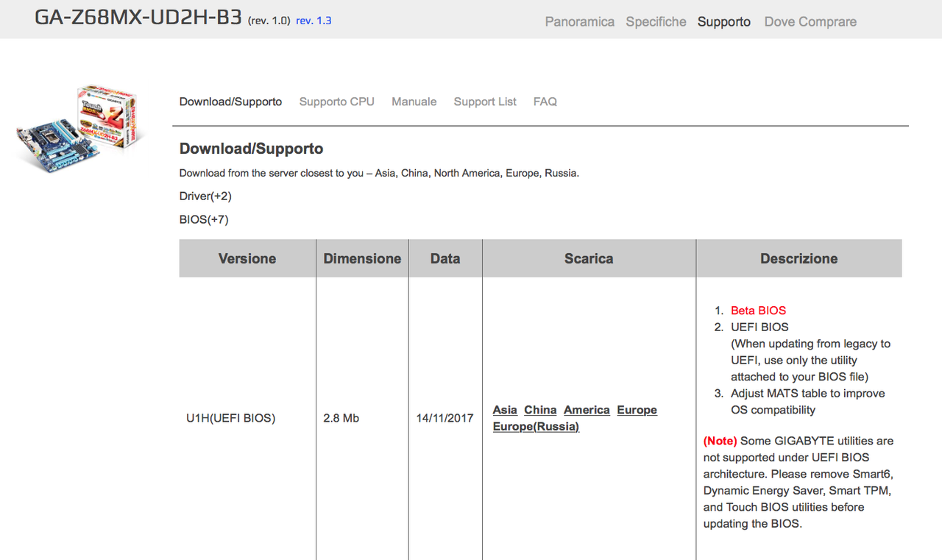Open the Panoramica tab

click(579, 21)
